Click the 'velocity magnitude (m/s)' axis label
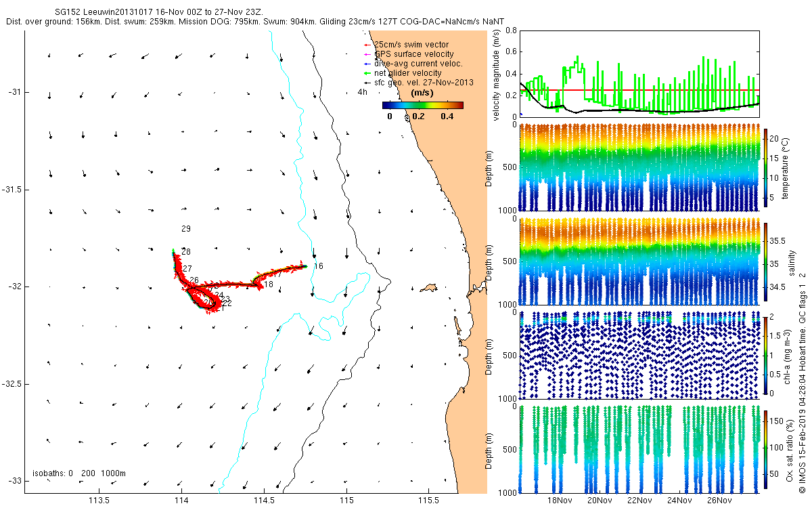This screenshot has height=508, width=812. [x=496, y=76]
